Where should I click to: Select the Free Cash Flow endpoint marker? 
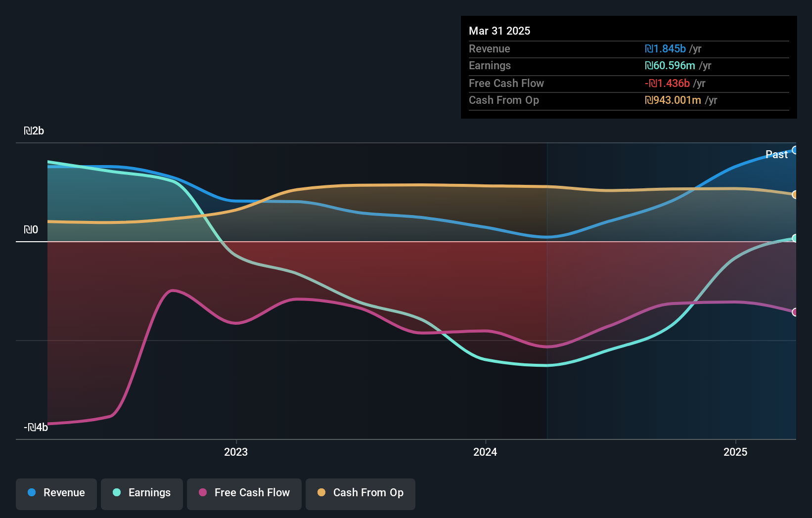point(795,312)
